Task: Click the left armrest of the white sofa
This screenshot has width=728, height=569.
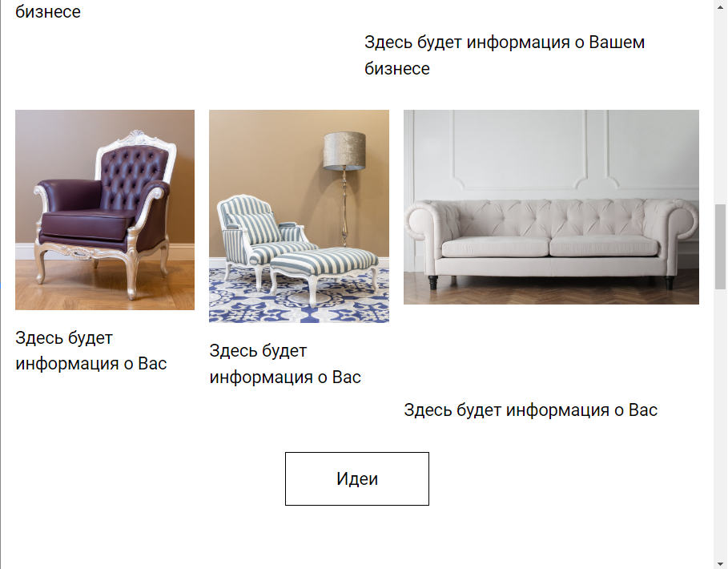Action: tap(423, 223)
